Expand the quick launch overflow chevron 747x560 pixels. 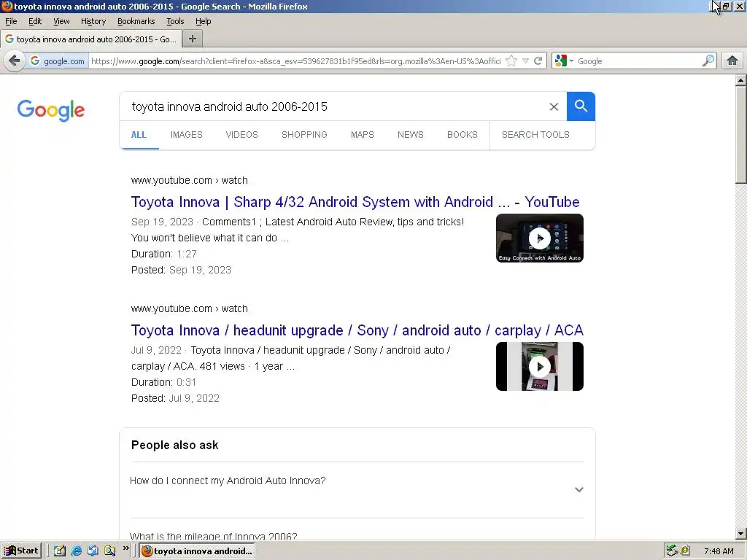pos(125,548)
